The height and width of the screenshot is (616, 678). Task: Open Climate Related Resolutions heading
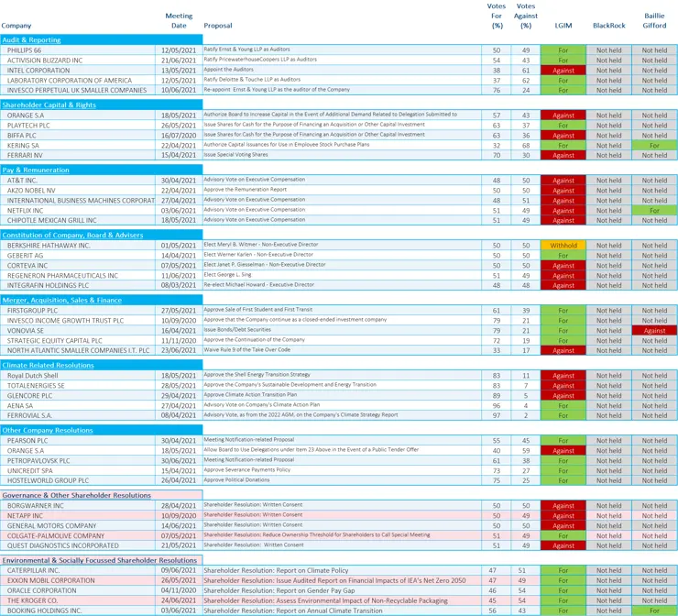click(48, 365)
